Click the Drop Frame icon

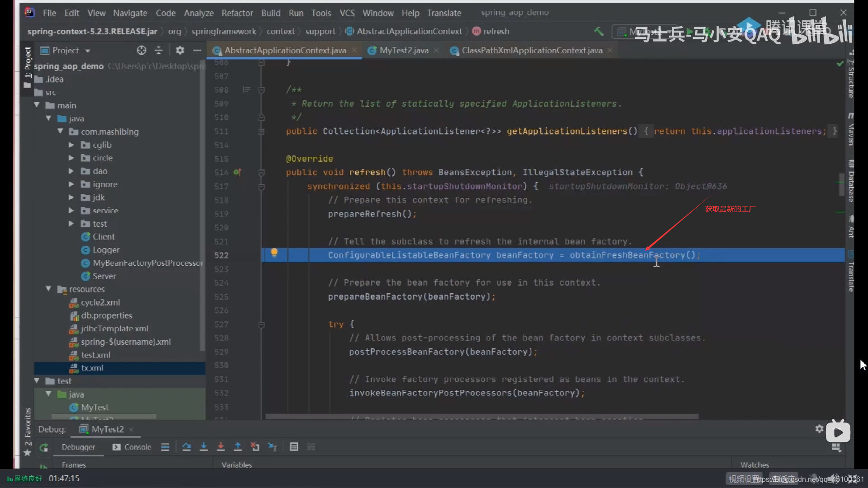(255, 447)
